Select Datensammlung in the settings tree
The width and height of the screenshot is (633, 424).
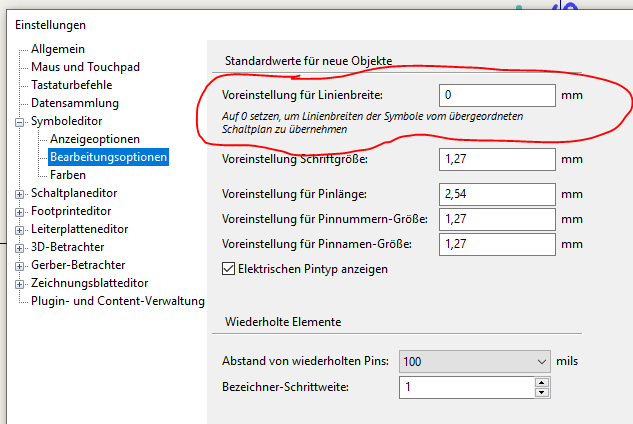75,103
